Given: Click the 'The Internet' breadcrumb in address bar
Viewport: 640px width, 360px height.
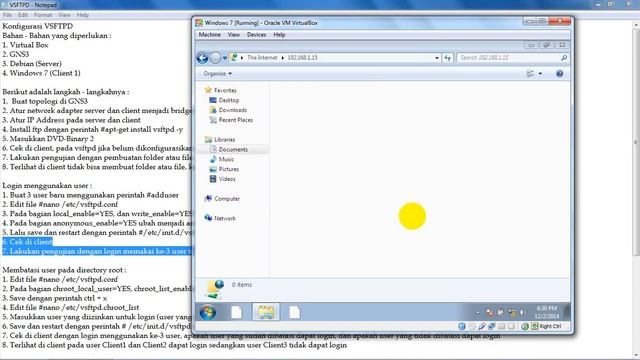Looking at the screenshot, I should [x=262, y=58].
